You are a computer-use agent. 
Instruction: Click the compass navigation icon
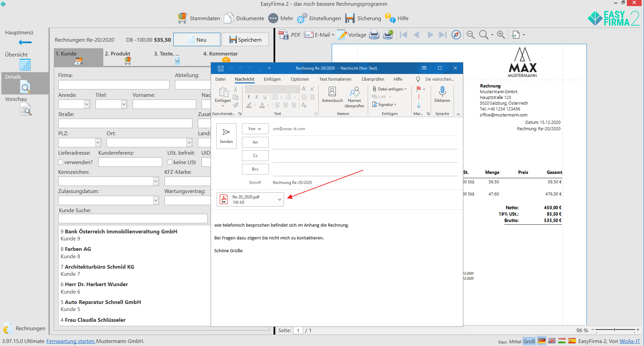tap(456, 35)
